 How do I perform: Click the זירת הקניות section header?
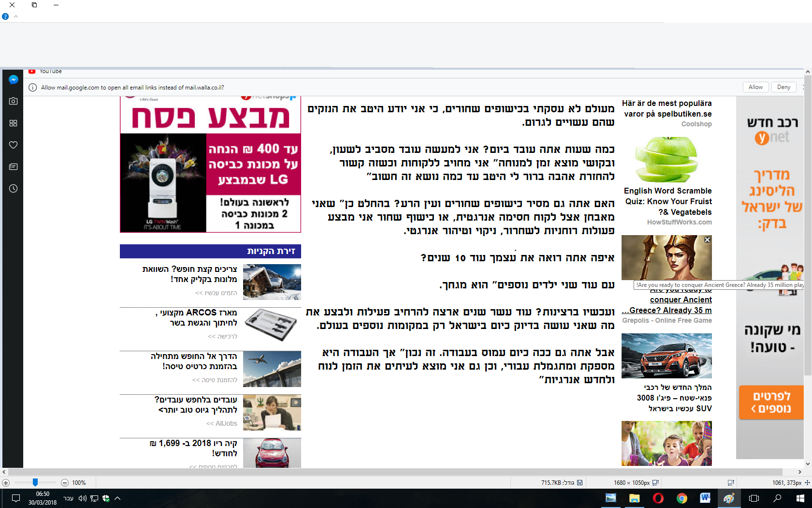coord(210,251)
